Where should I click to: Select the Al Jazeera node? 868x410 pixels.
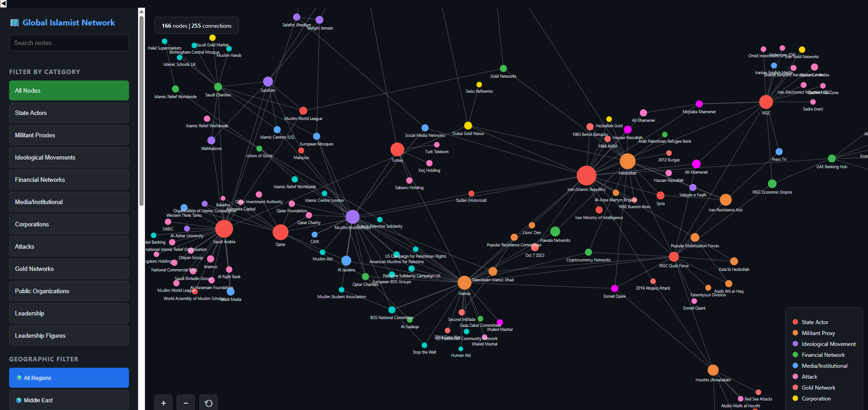tap(346, 260)
